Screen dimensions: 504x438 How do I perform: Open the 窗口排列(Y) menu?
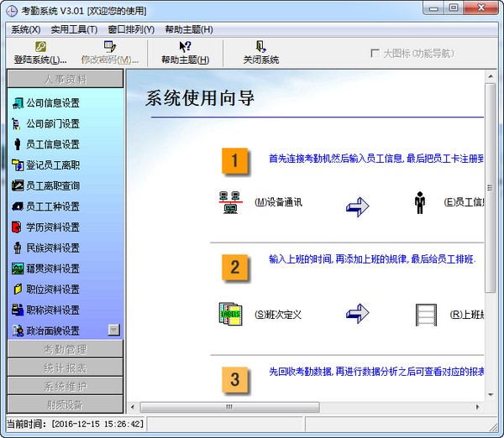131,29
